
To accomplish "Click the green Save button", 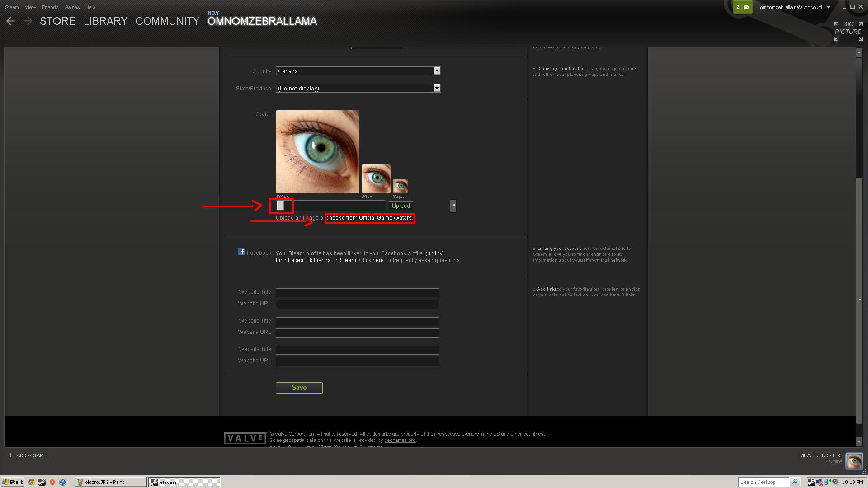I will (299, 388).
